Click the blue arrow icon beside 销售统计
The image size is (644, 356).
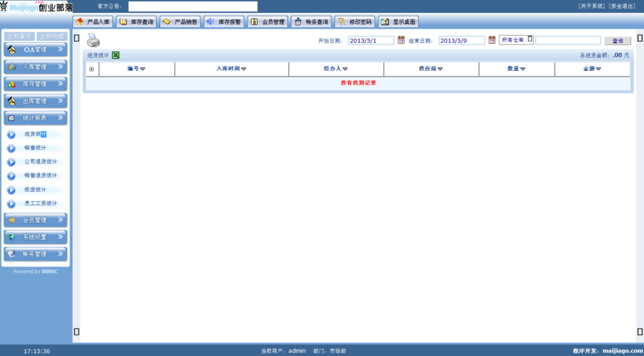point(11,148)
